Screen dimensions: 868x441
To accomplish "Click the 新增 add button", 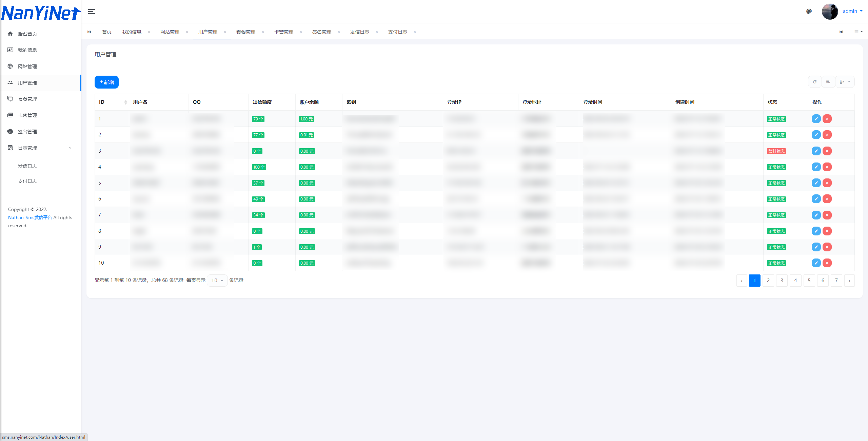I will [x=106, y=82].
